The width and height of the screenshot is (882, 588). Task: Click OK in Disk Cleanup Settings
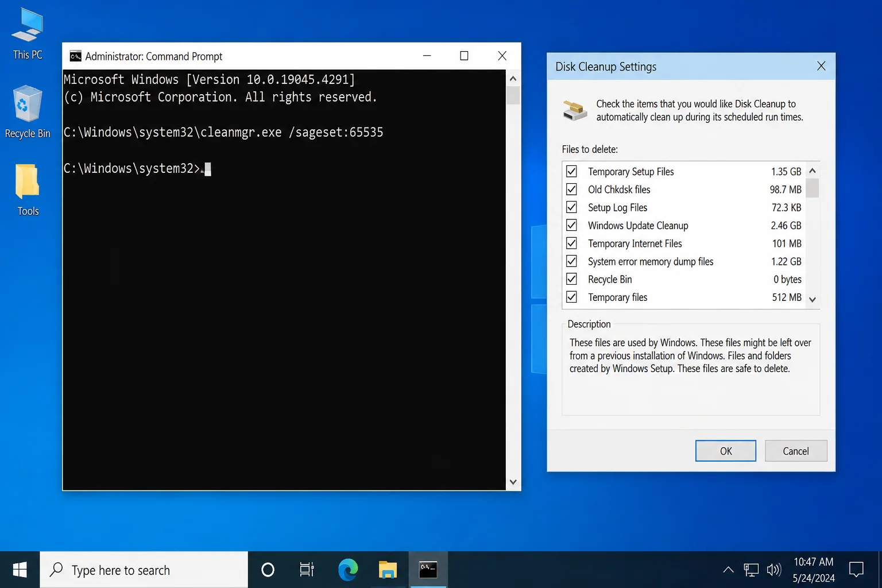(x=726, y=451)
